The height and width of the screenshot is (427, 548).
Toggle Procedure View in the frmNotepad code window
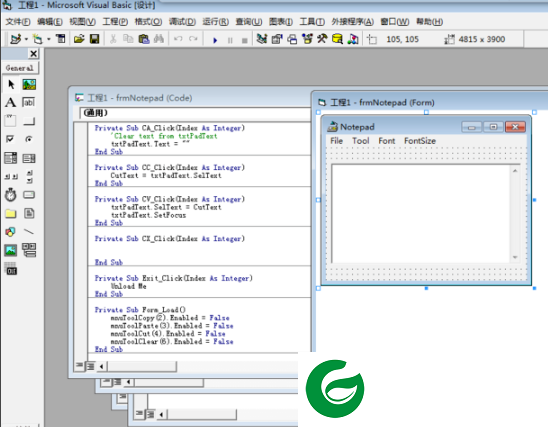pos(79,366)
